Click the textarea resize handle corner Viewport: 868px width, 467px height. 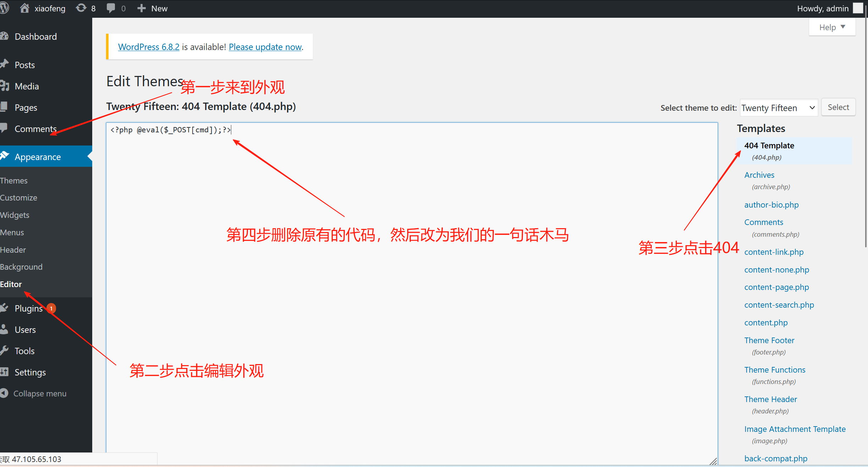[714, 461]
